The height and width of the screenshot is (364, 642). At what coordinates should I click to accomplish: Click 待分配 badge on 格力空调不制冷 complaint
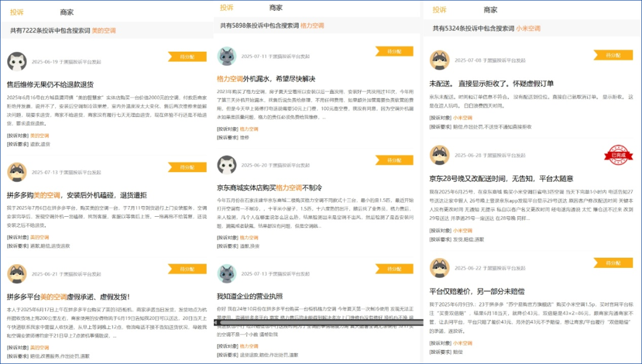[394, 160]
